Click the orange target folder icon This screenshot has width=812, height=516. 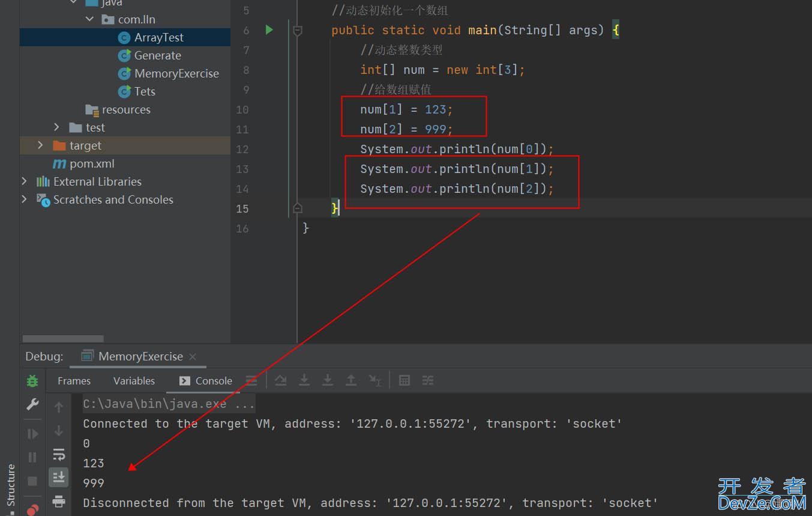click(59, 145)
